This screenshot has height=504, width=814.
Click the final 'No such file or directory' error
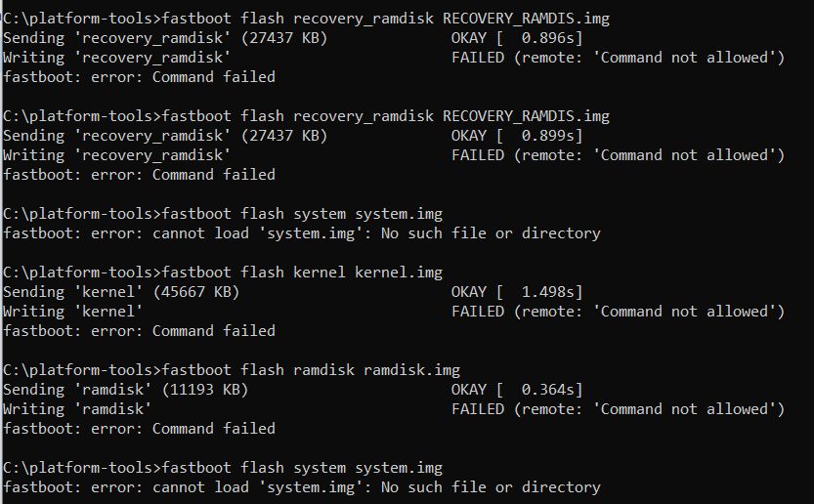click(491, 487)
